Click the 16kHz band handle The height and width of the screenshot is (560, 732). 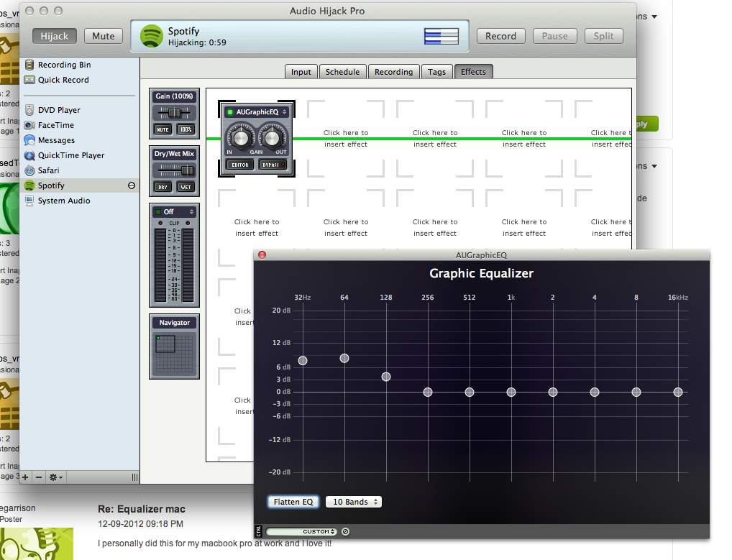[678, 392]
